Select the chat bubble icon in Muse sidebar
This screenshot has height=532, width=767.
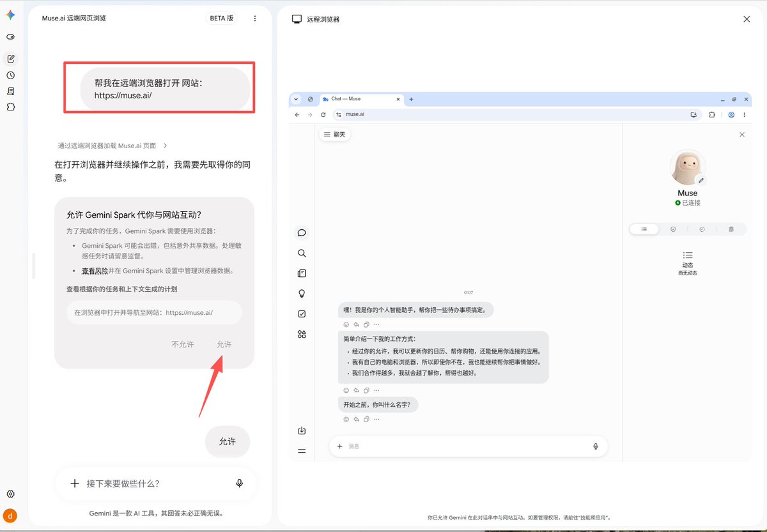tap(302, 232)
